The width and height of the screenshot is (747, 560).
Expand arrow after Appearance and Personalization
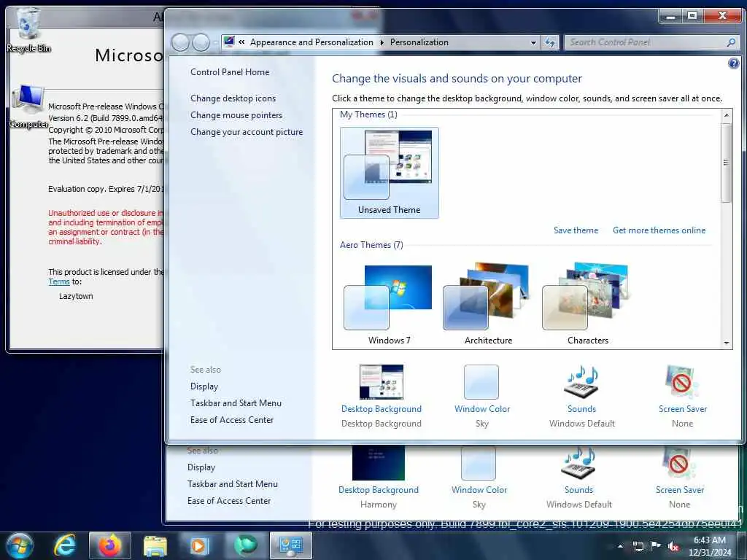point(382,42)
